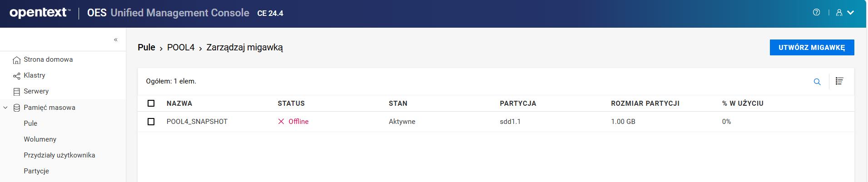The height and width of the screenshot is (182, 868).
Task: Toggle the select-all header checkbox
Action: pos(151,103)
